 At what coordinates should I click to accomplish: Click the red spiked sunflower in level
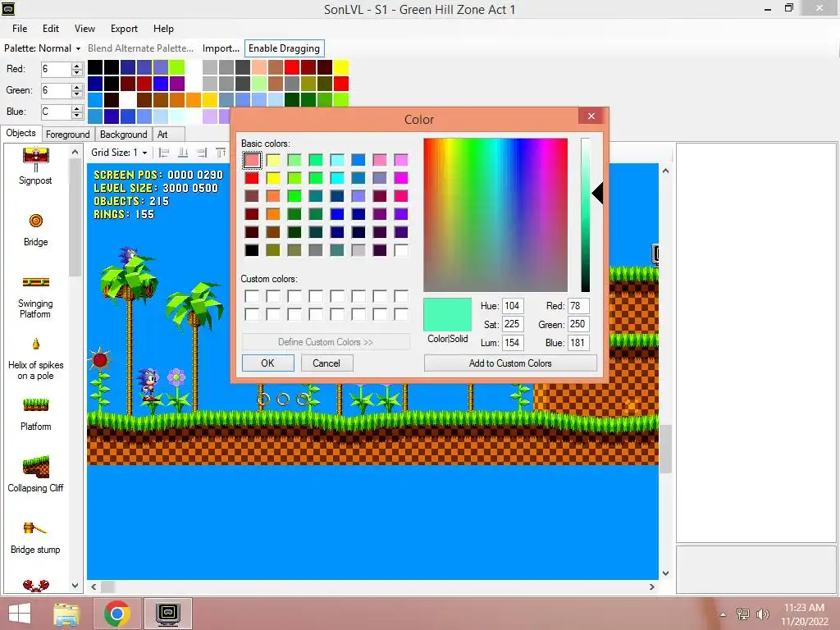click(100, 359)
